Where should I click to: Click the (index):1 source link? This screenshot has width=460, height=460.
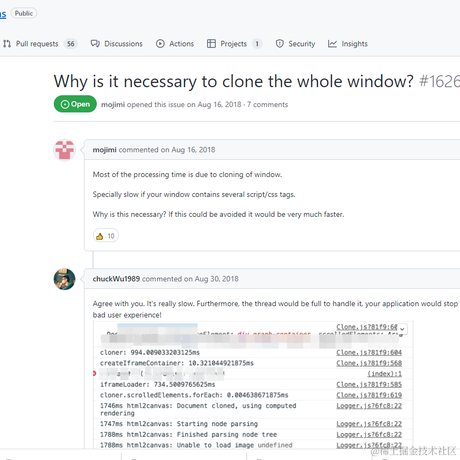click(x=384, y=374)
